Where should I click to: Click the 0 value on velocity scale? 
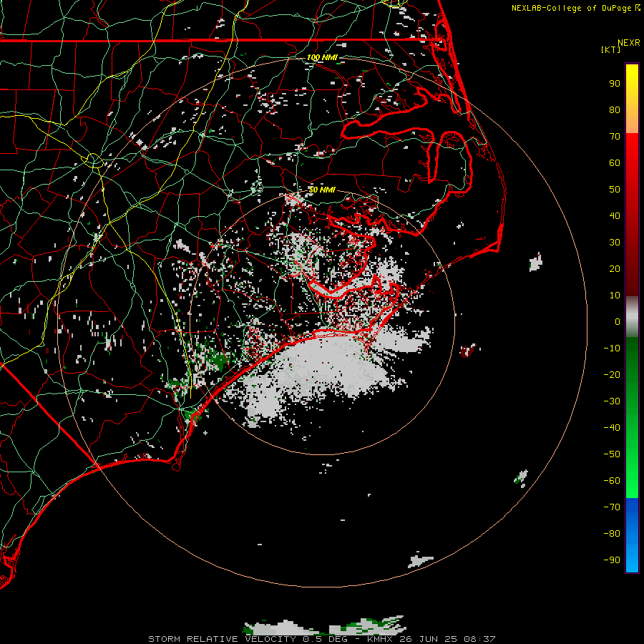coord(618,322)
